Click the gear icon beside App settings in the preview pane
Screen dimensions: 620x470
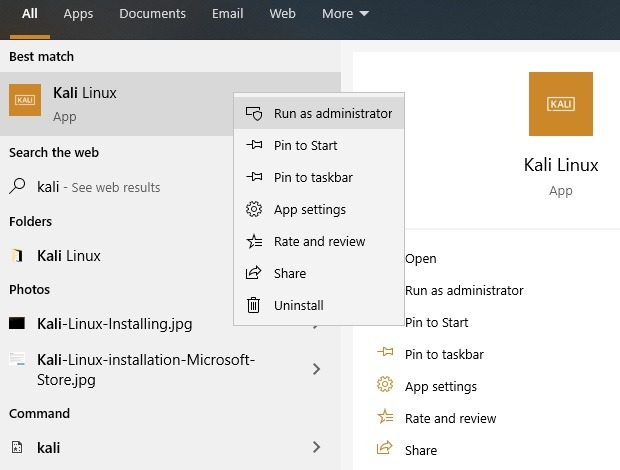(385, 384)
